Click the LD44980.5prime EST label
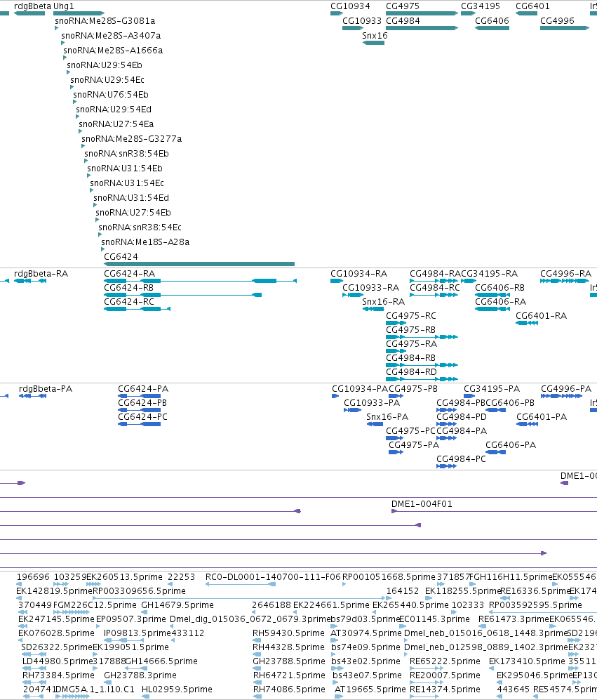 [57, 661]
